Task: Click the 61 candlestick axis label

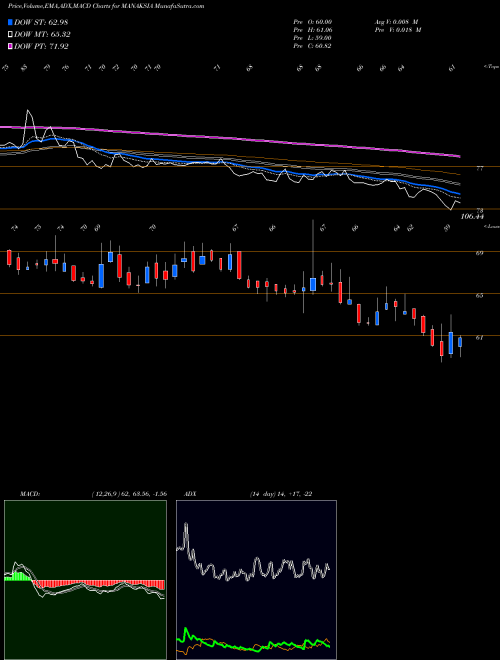Action: coord(479,338)
